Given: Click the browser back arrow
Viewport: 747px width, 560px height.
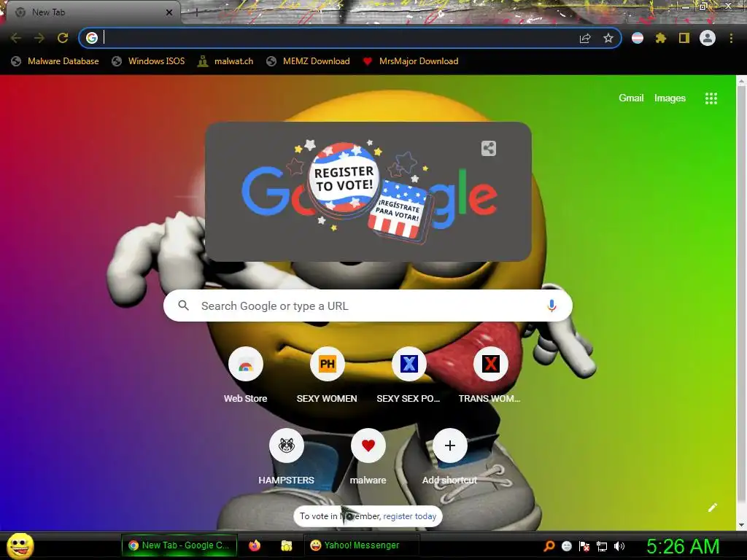Looking at the screenshot, I should (16, 38).
